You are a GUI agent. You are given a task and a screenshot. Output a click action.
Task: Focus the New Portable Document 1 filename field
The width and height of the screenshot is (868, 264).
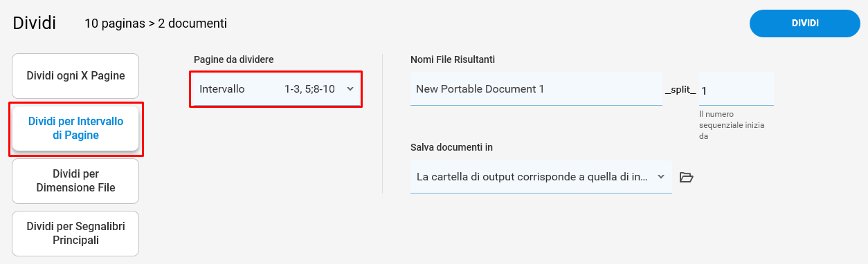[536, 89]
